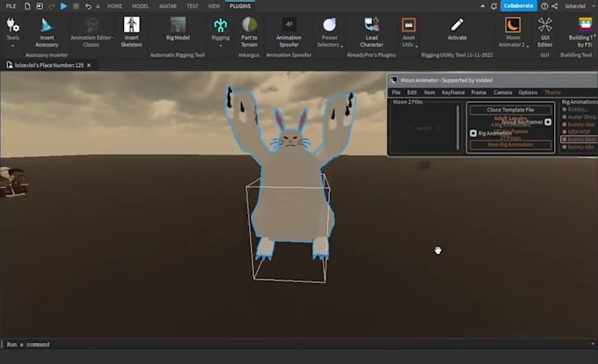This screenshot has height=364, width=598.
Task: Open the GUI Editor plugin
Action: tap(545, 33)
